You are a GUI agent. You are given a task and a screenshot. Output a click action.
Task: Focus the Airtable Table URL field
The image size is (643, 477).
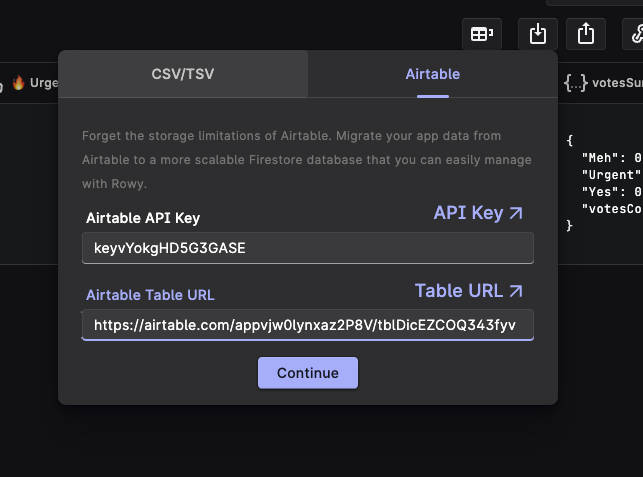(x=307, y=325)
